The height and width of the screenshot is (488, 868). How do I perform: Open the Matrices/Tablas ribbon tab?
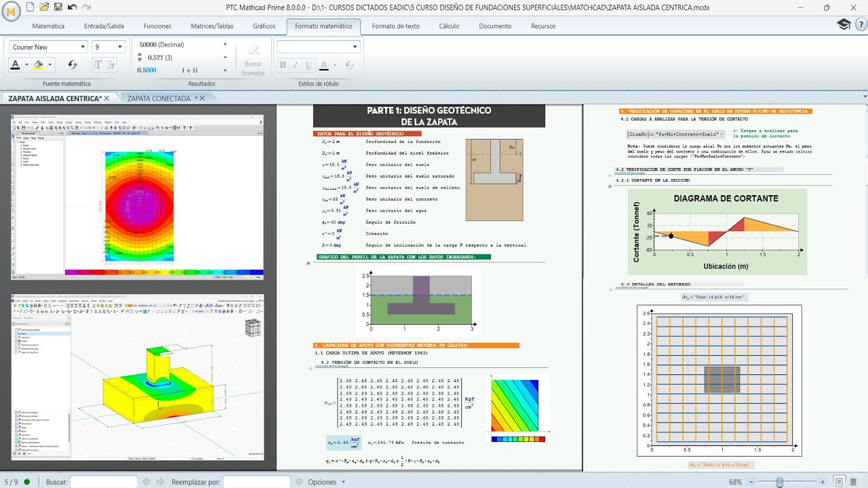(212, 26)
